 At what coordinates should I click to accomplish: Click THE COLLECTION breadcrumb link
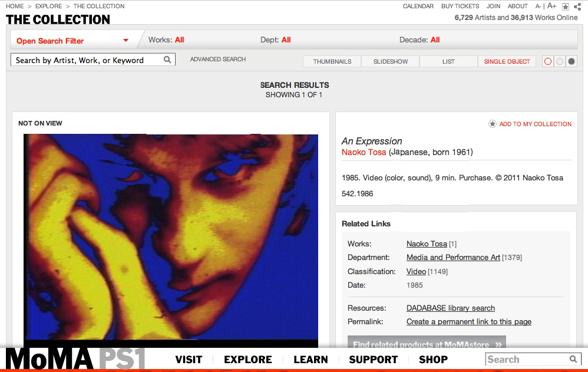click(x=99, y=6)
